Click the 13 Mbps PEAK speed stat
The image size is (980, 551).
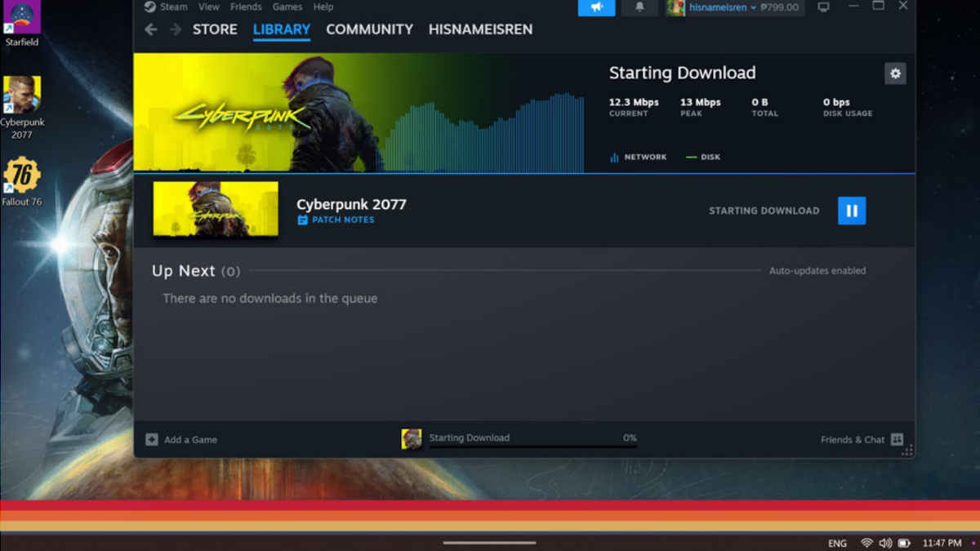click(700, 107)
